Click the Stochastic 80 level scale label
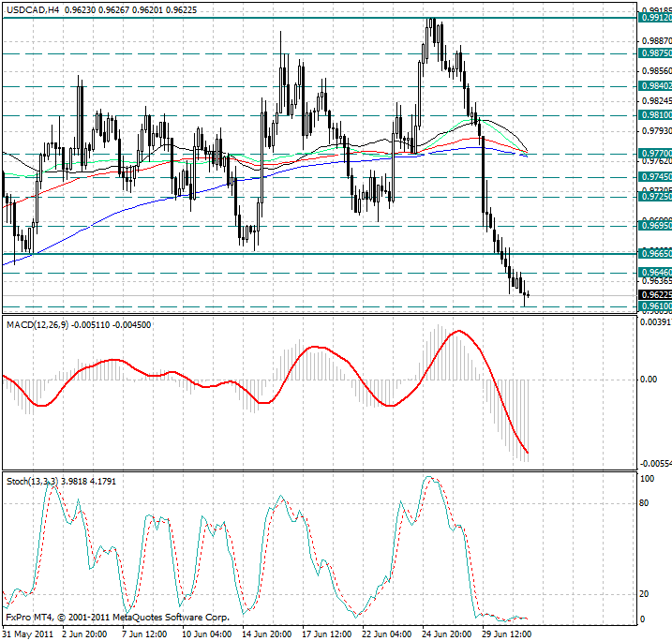672x641 pixels. point(644,502)
